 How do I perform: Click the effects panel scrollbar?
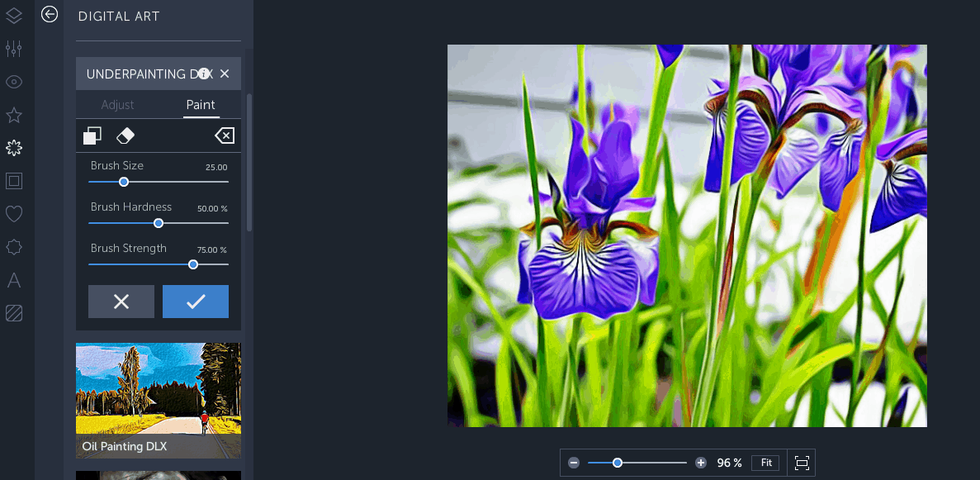[249, 163]
